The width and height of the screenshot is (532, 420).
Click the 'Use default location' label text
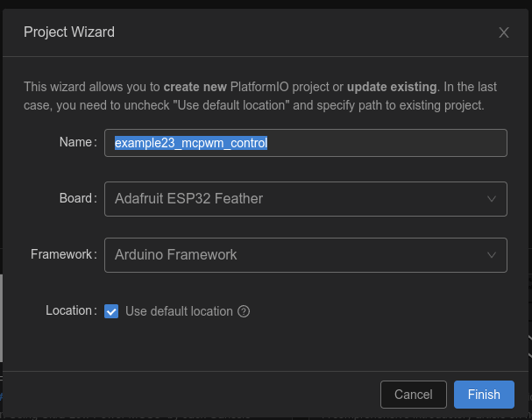179,311
